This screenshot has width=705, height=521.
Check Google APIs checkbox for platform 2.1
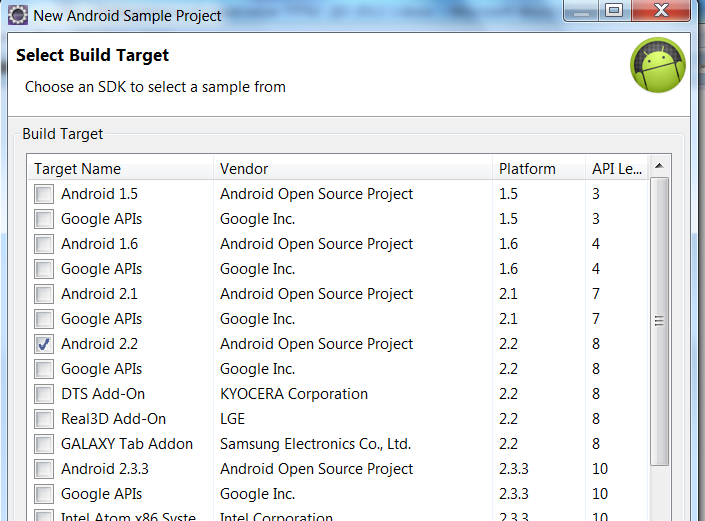click(44, 319)
